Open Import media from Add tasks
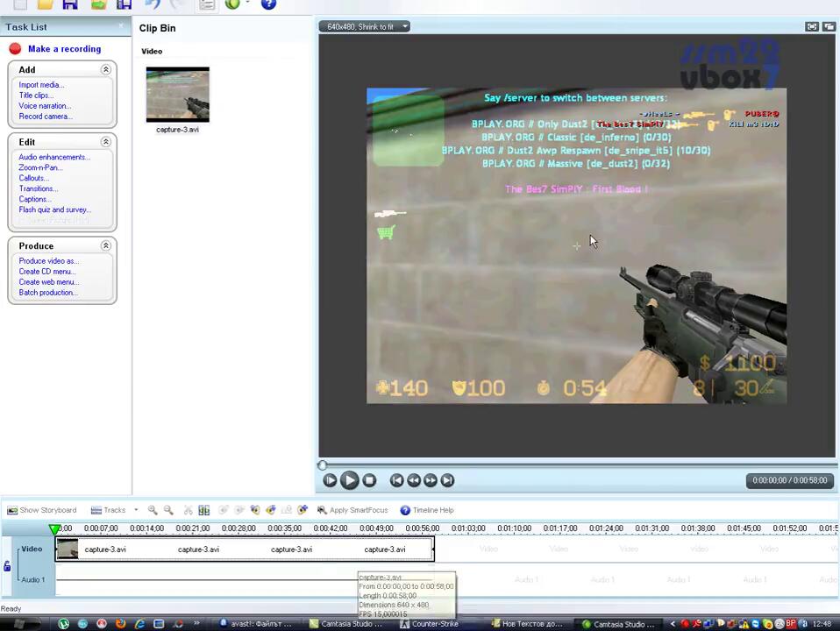 pyautogui.click(x=41, y=85)
